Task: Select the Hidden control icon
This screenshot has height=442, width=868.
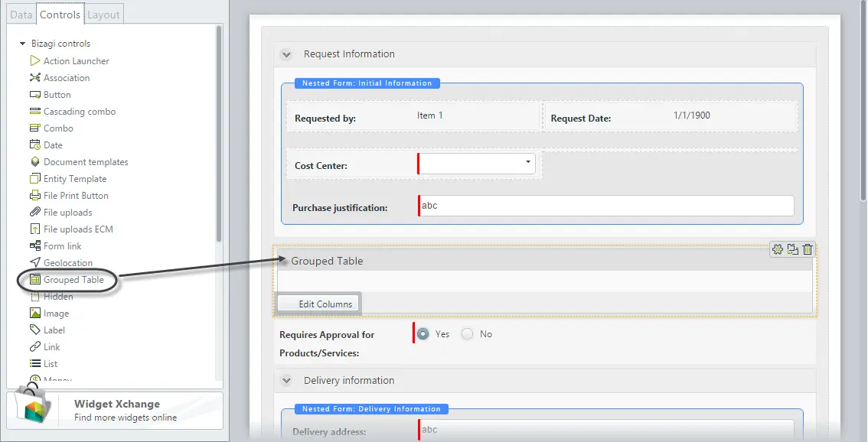Action: coord(35,297)
